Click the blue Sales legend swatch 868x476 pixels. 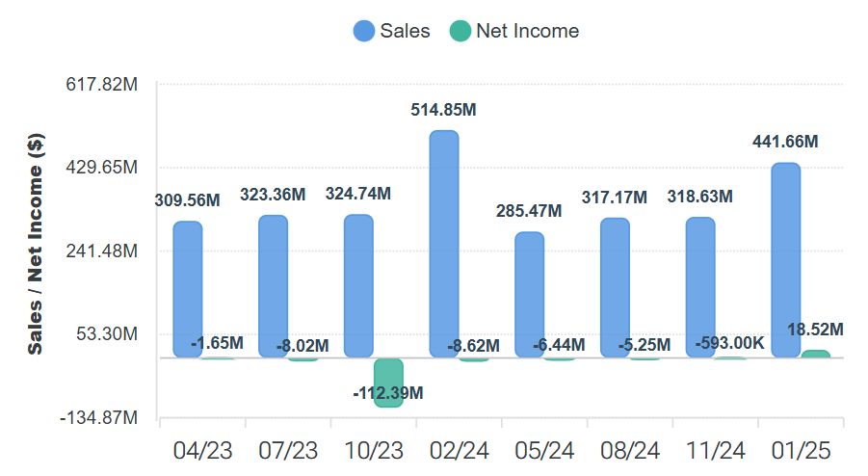tap(364, 31)
